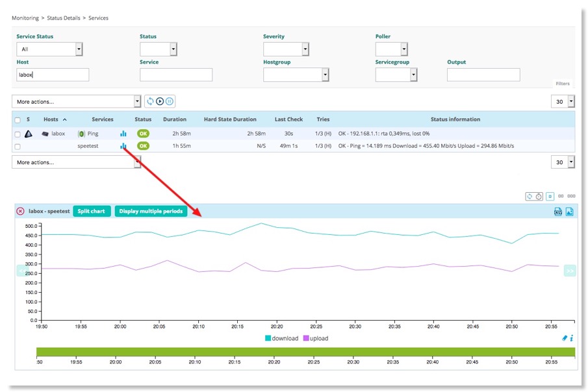This screenshot has height=392, width=588.
Task: Click the green time range bar
Action: click(305, 352)
